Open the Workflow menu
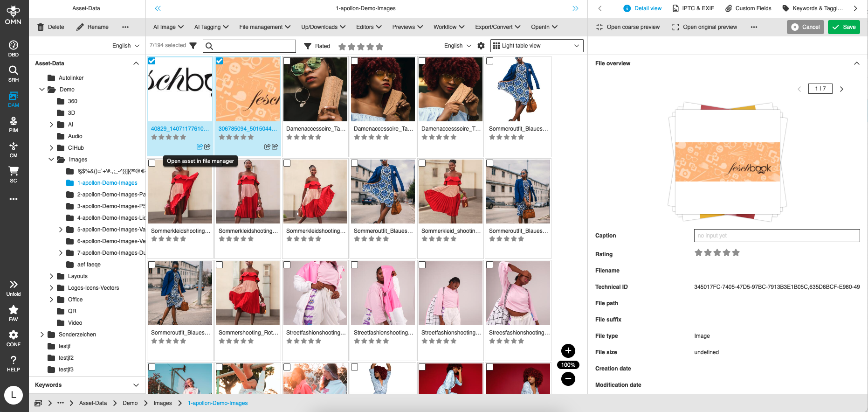Viewport: 868px width, 412px height. coord(449,27)
